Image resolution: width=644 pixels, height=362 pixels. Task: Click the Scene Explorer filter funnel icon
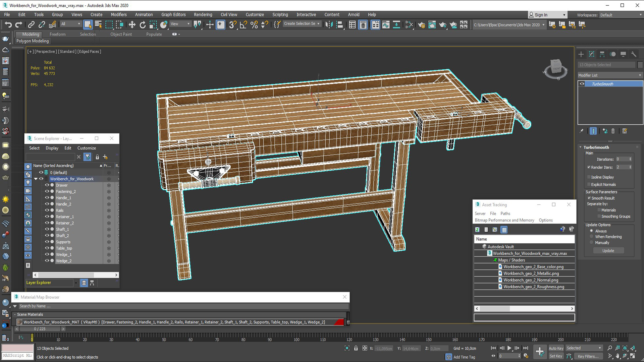pos(88,157)
